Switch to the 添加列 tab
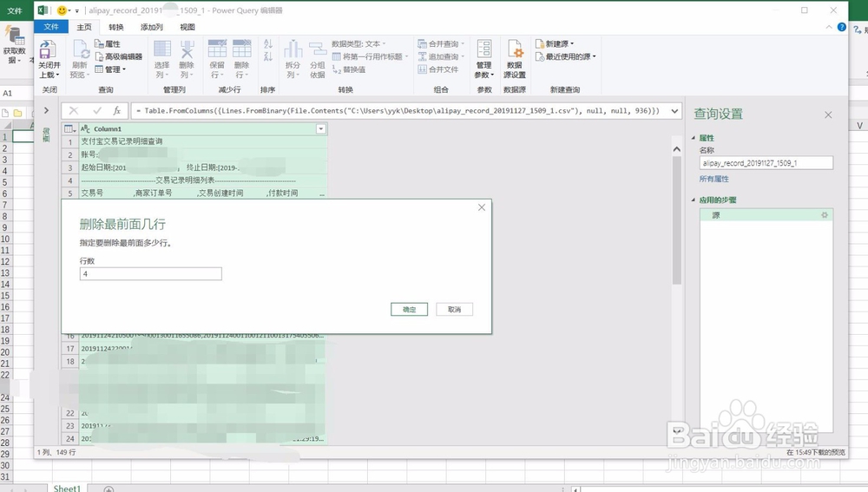The image size is (868, 492). pyautogui.click(x=152, y=27)
